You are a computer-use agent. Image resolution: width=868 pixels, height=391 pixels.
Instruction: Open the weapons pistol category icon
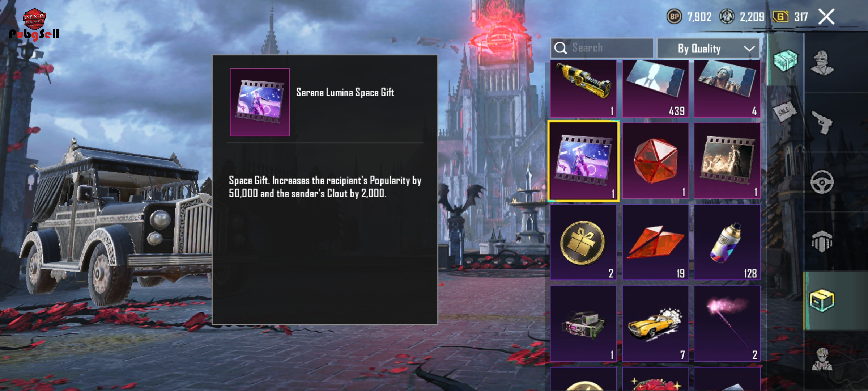(x=822, y=122)
